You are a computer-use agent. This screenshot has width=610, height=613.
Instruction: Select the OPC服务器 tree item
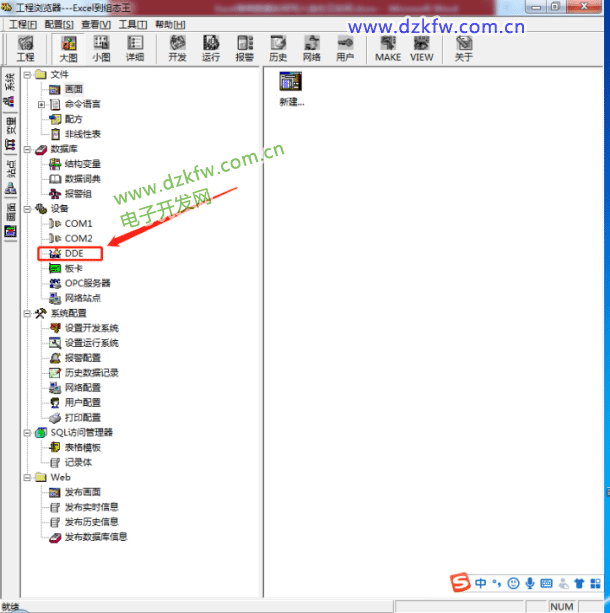[88, 283]
